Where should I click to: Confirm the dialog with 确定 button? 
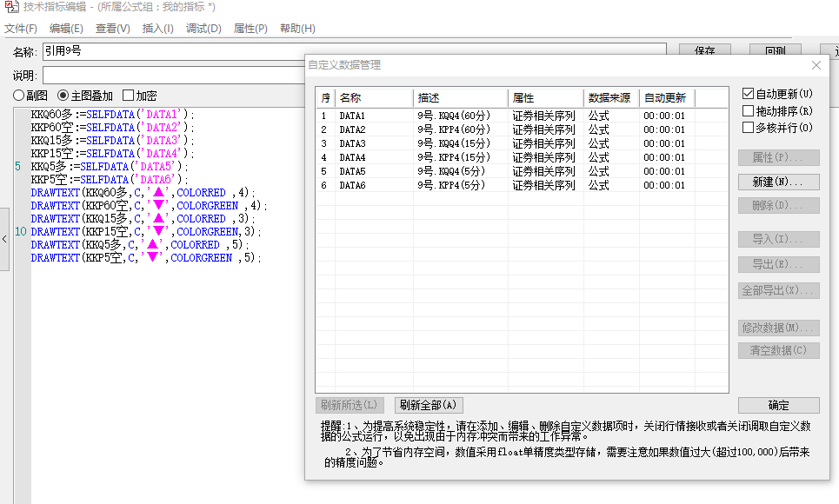click(778, 405)
